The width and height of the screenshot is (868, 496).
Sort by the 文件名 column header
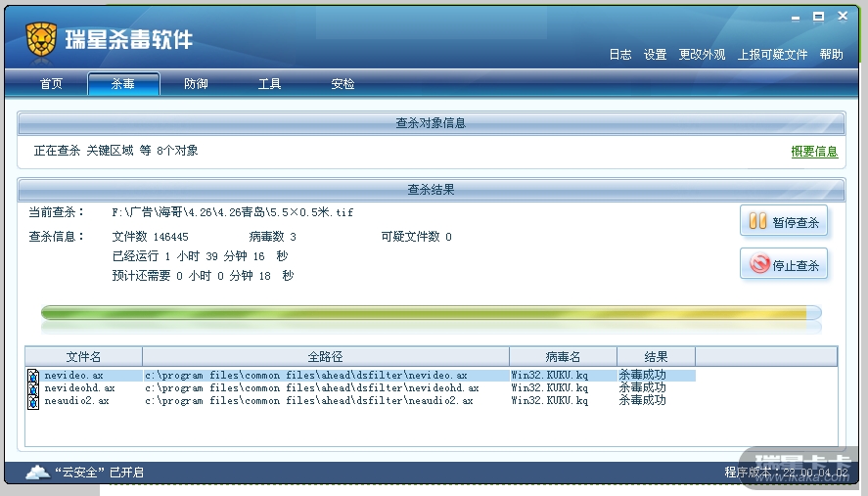pyautogui.click(x=83, y=356)
